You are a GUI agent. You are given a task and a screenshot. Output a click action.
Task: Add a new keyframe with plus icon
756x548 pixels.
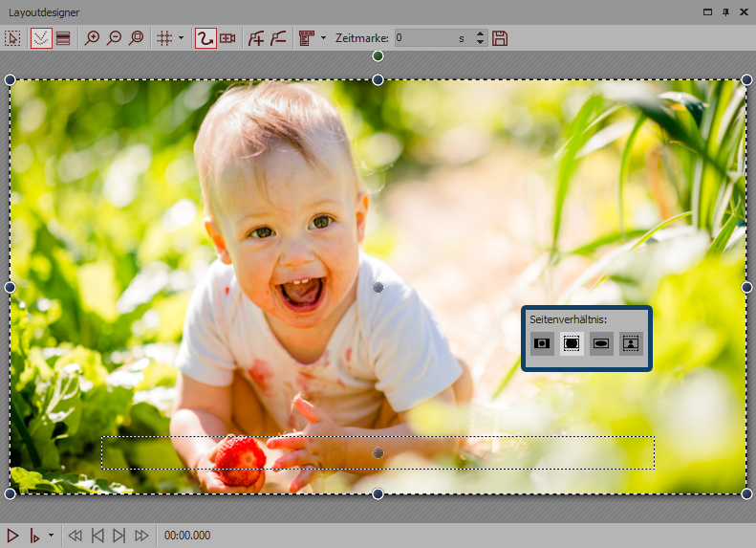click(x=255, y=38)
